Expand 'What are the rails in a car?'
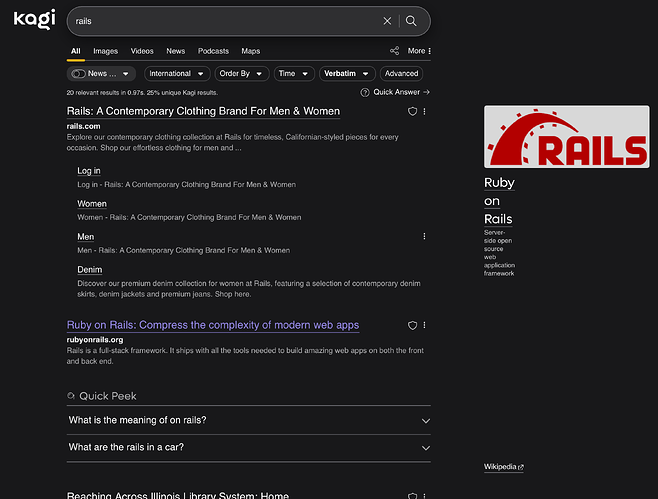This screenshot has width=658, height=499. point(248,447)
